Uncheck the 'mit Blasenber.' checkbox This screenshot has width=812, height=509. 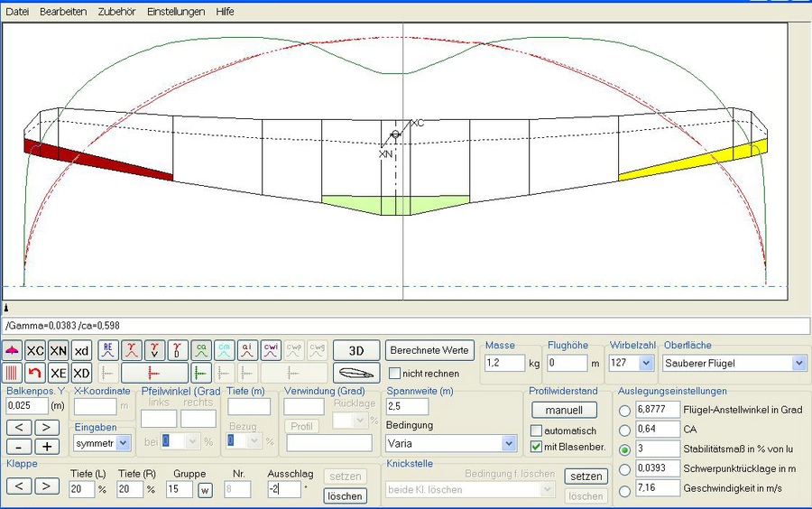tap(537, 447)
